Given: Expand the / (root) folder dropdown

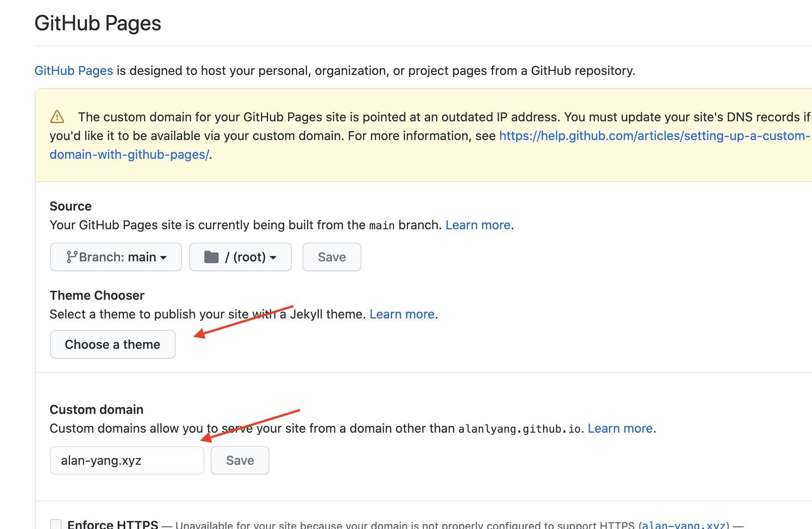Looking at the screenshot, I should tap(240, 257).
